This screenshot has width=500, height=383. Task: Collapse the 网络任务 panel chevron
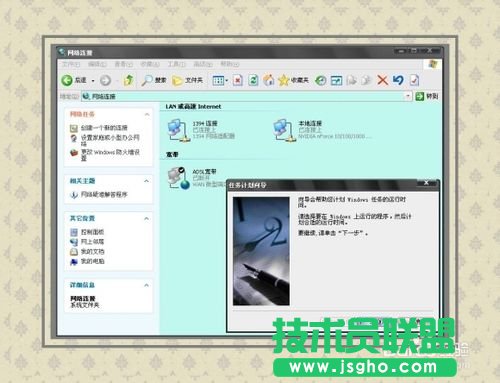(x=147, y=114)
